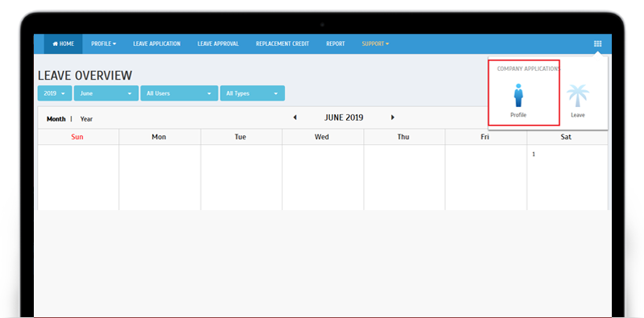Click the Tue column header
The width and height of the screenshot is (644, 318).
[240, 137]
